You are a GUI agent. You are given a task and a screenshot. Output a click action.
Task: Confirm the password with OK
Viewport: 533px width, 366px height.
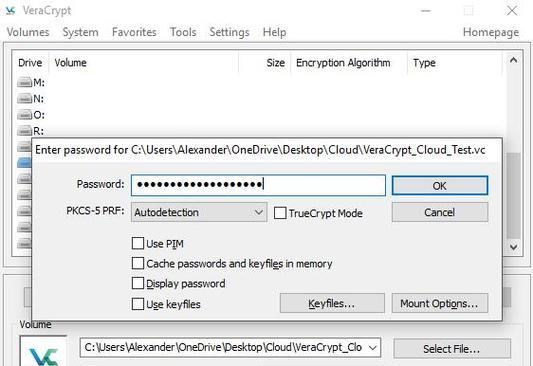(440, 186)
